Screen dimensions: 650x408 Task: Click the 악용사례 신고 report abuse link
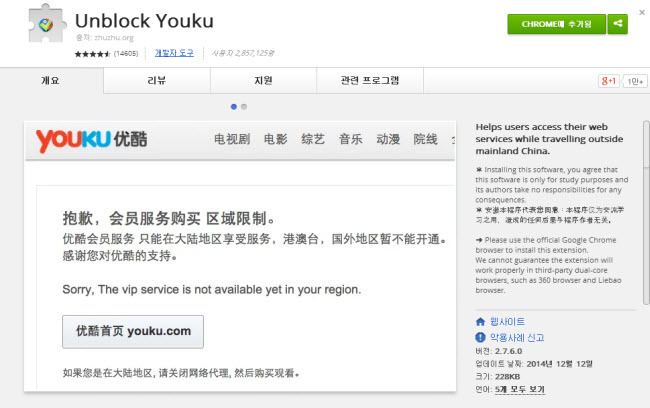pos(517,337)
